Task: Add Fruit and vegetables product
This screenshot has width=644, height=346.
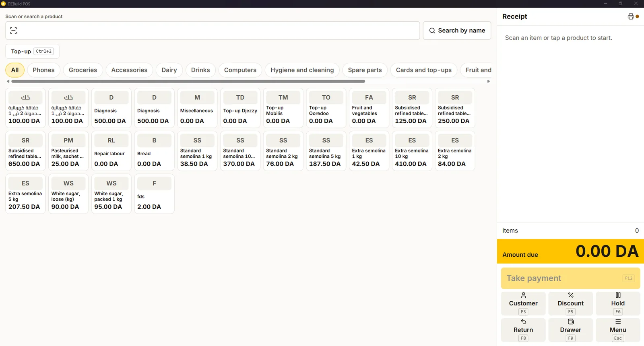Action: coord(369,108)
